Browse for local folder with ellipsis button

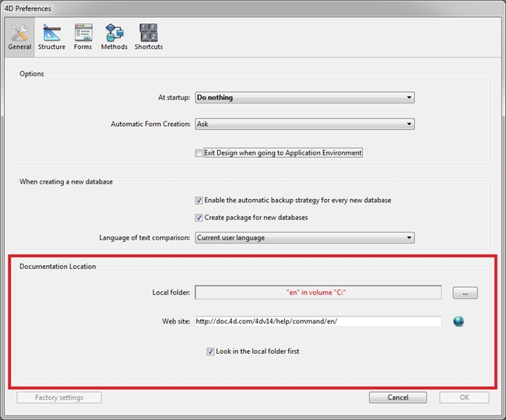coord(465,293)
